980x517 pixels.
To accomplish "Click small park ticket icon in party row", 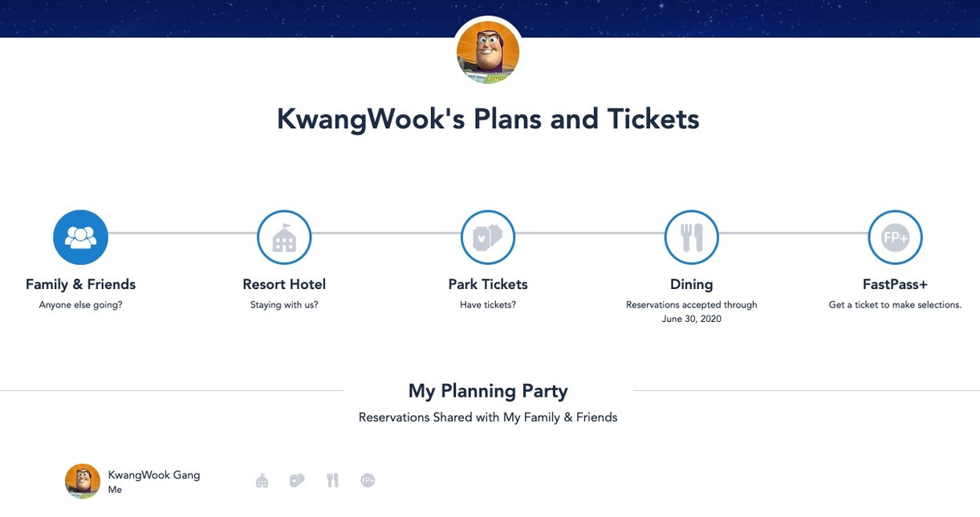I will click(297, 481).
